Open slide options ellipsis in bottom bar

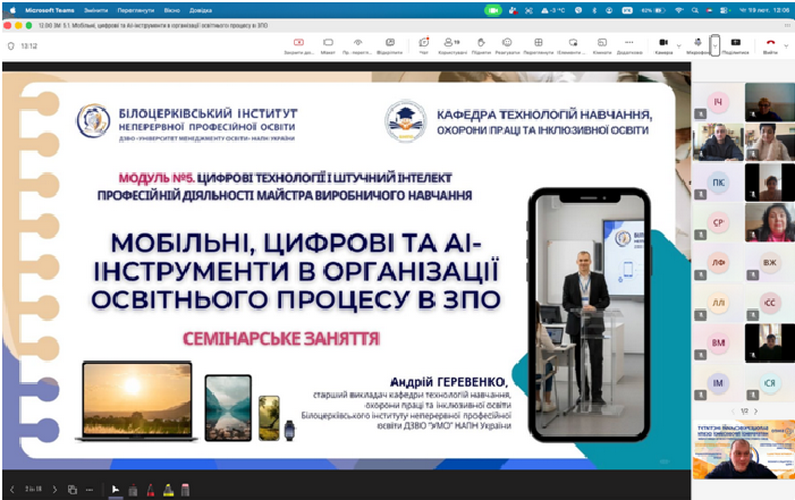[x=90, y=489]
